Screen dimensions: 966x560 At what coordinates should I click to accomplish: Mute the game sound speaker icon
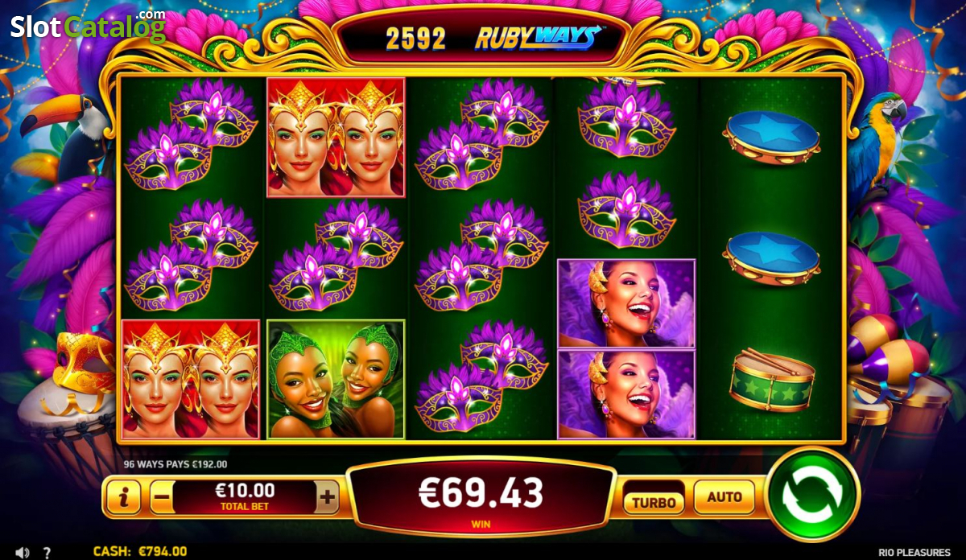click(x=23, y=553)
